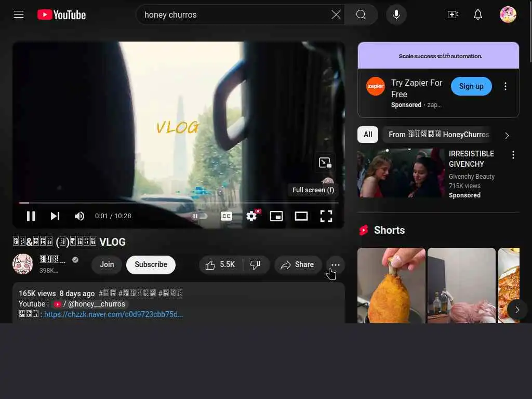Enter full screen mode

pyautogui.click(x=326, y=216)
